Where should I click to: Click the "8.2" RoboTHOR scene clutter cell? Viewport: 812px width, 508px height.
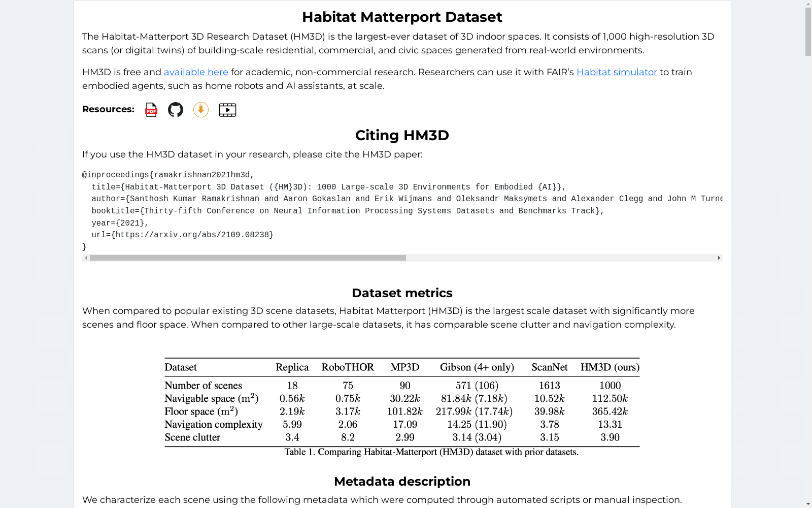[348, 437]
